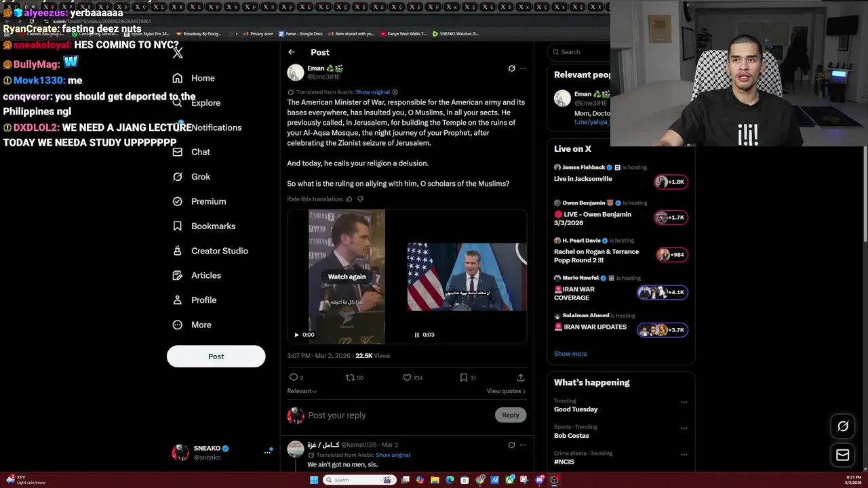Click the floating Grok button

[843, 426]
